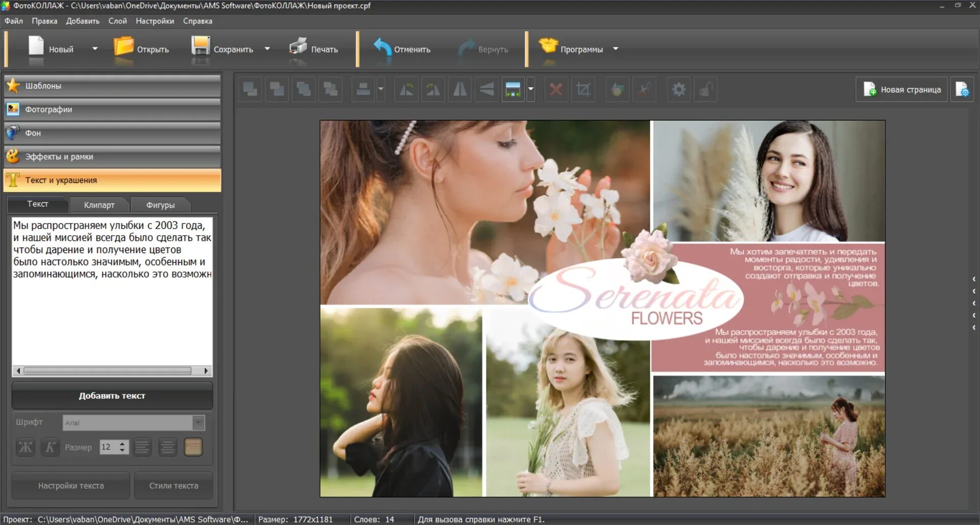Open layer settings gear icon
This screenshot has height=525, width=980.
point(678,90)
